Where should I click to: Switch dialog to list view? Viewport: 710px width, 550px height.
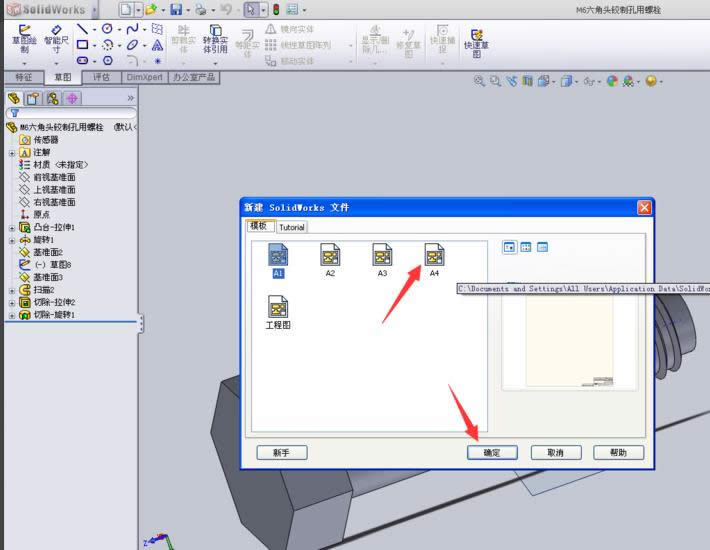point(526,247)
